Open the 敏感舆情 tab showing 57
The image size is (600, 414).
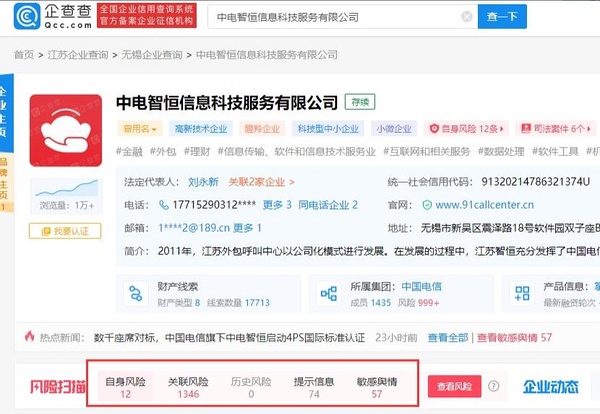[x=377, y=387]
